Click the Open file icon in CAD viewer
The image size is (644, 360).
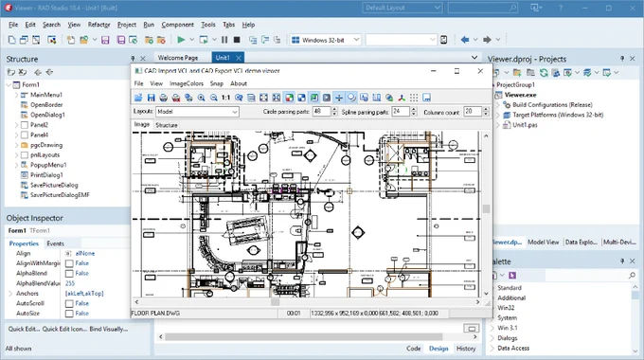click(x=138, y=98)
